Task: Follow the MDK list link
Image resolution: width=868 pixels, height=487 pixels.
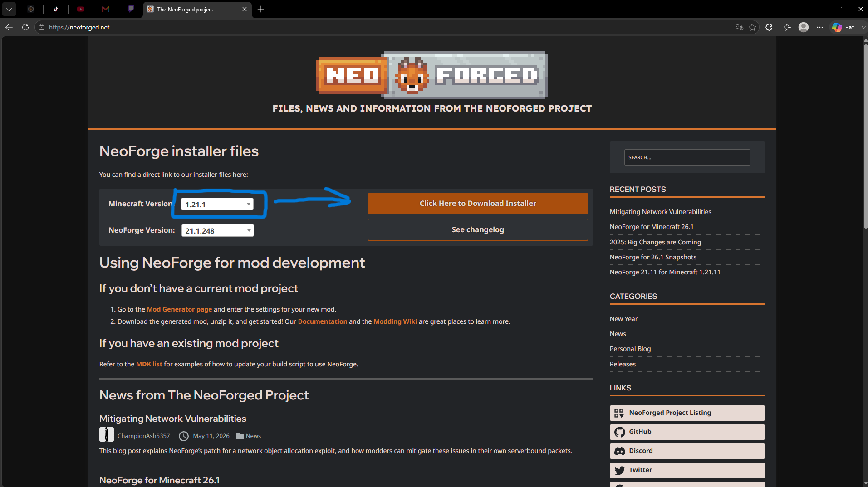Action: pos(149,364)
